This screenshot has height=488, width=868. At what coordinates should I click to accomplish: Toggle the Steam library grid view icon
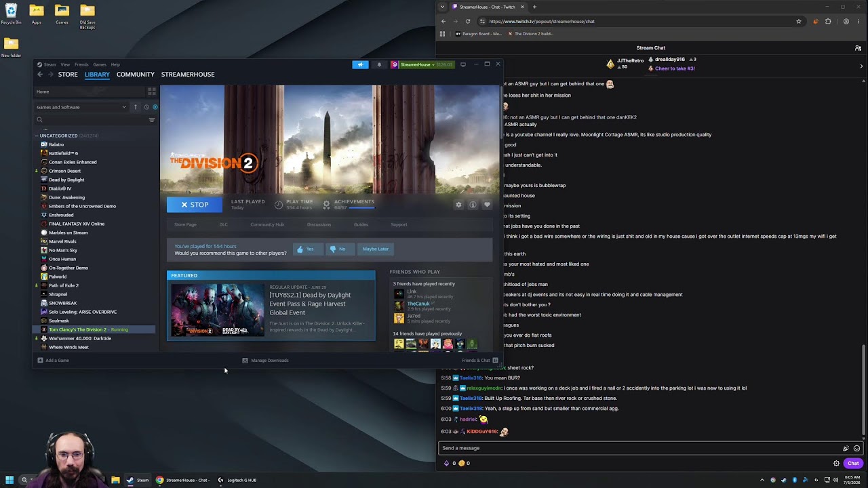[x=152, y=91]
